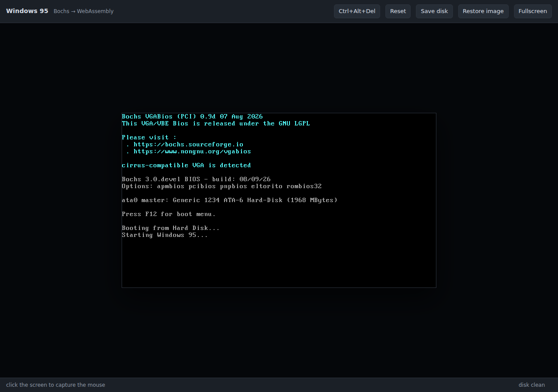Image resolution: width=558 pixels, height=392 pixels.
Task: Click the 'ata0 master' hard disk line
Action: tap(230, 200)
